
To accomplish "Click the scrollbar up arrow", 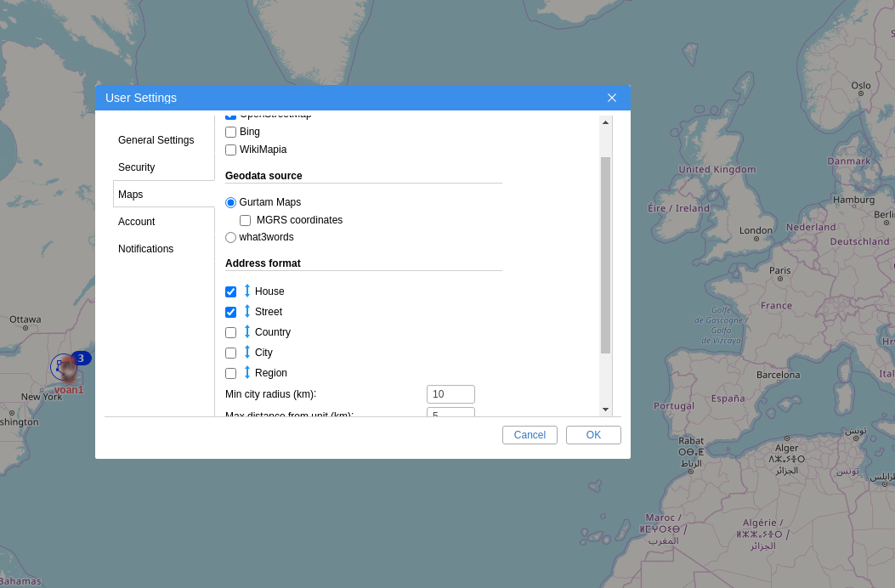I will tap(605, 122).
